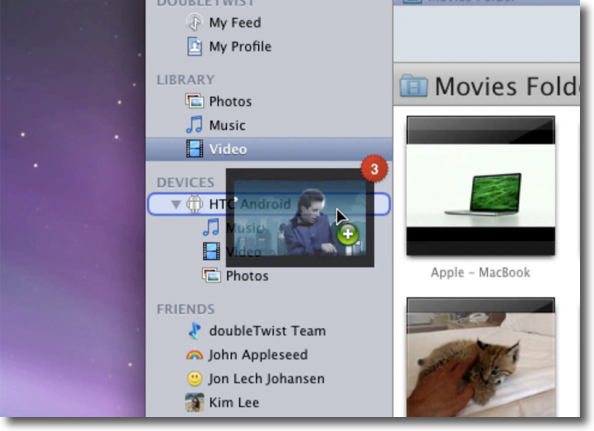Click the Android robot device icon
The height and width of the screenshot is (431, 594).
[x=194, y=204]
